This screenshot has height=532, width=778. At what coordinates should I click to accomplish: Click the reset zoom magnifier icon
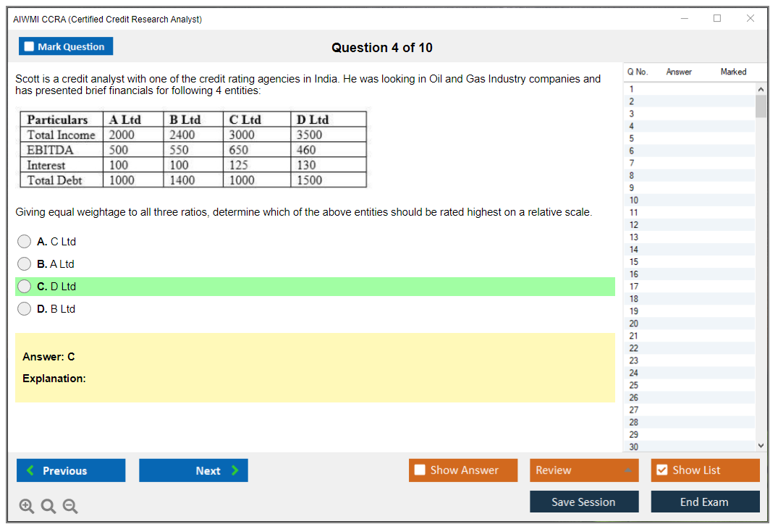(48, 507)
